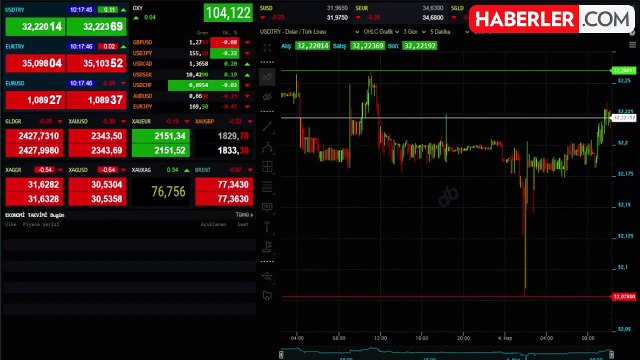This screenshot has width=640, height=360.
Task: Open the hamburger menu at chart's upper right
Action: [632, 45]
